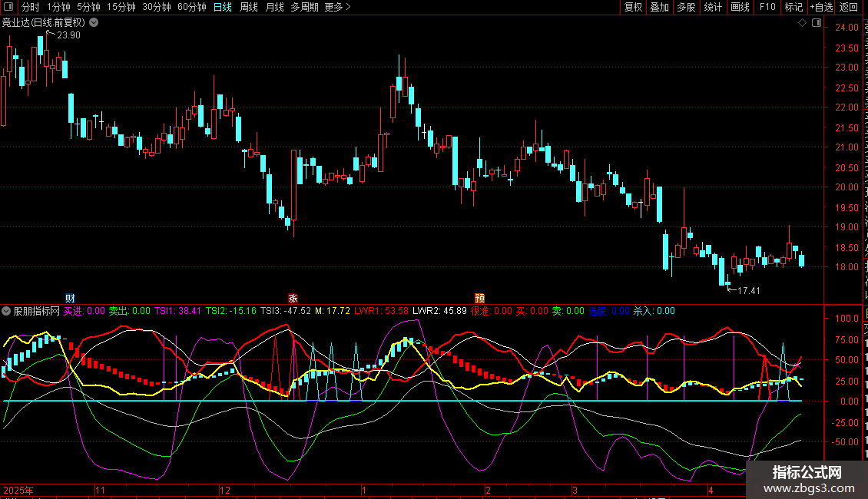This screenshot has width=868, height=499.
Task: Open the 统计 statistics menu
Action: [713, 7]
